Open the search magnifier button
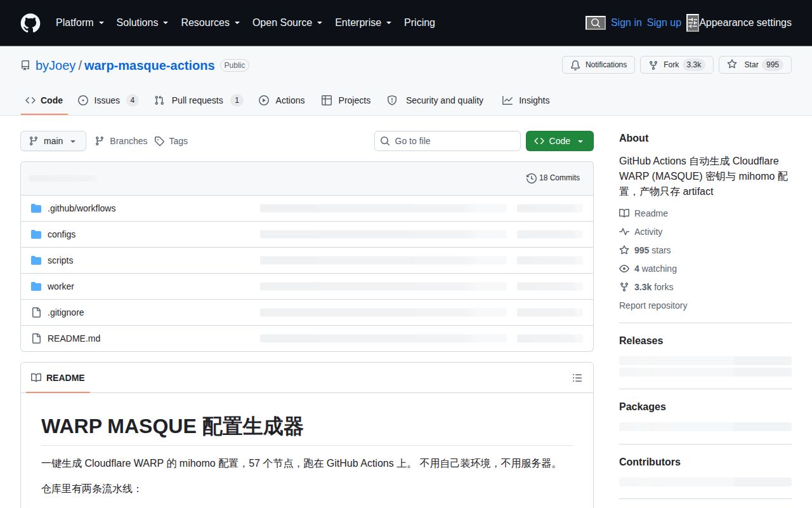This screenshot has width=812, height=508. pyautogui.click(x=595, y=23)
